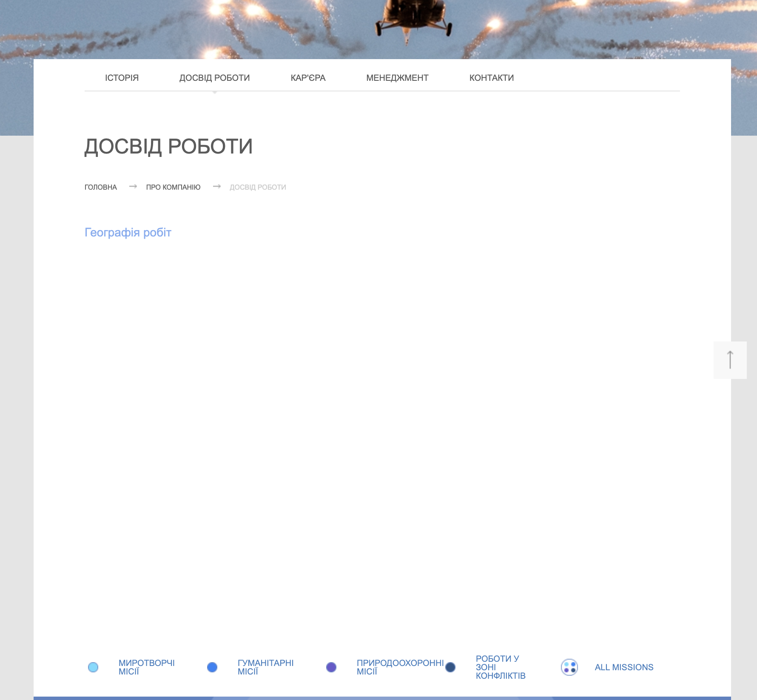The width and height of the screenshot is (757, 700).
Task: Navigate to the КОНТАКТИ page
Action: (x=491, y=78)
